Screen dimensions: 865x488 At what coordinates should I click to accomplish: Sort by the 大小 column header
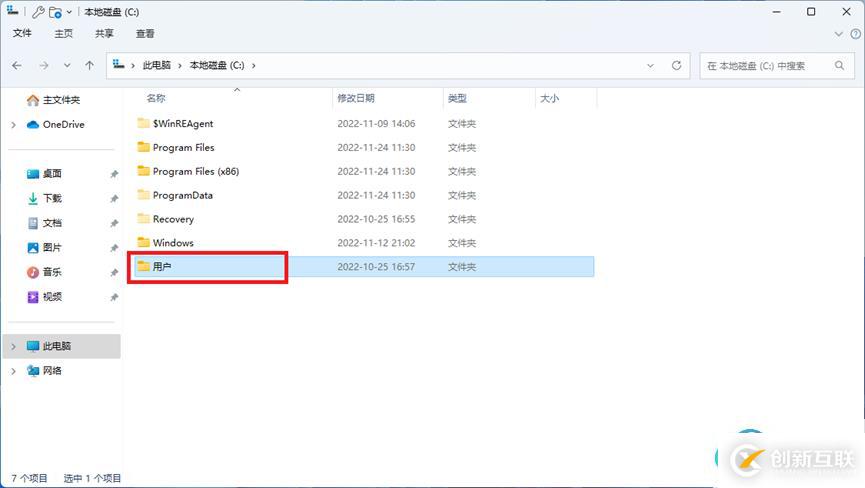coord(549,98)
